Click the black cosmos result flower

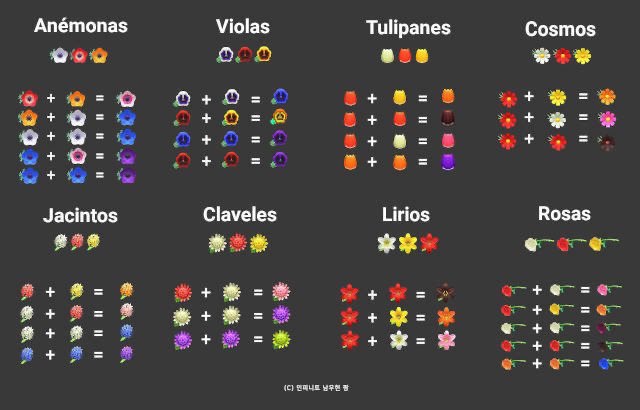click(607, 141)
